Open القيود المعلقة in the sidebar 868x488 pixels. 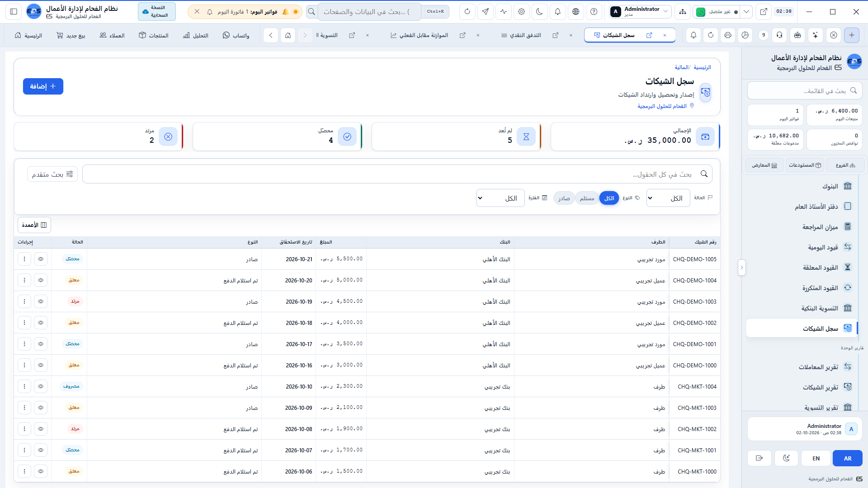click(x=802, y=267)
